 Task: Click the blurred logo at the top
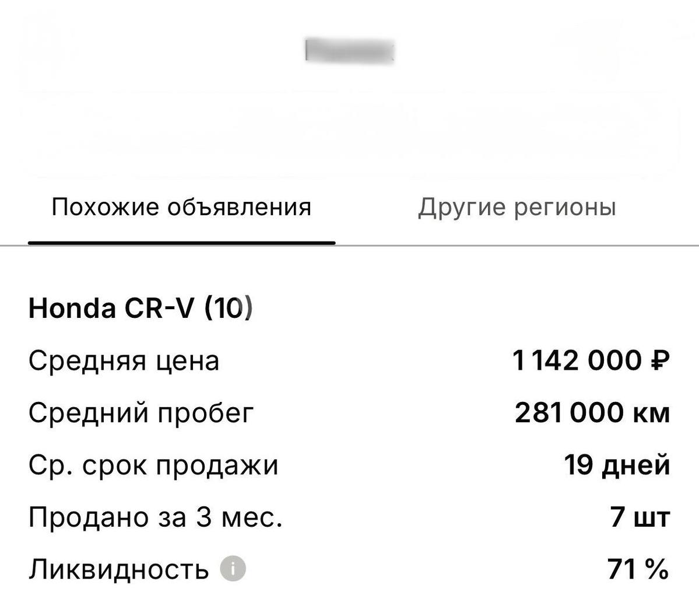[349, 50]
